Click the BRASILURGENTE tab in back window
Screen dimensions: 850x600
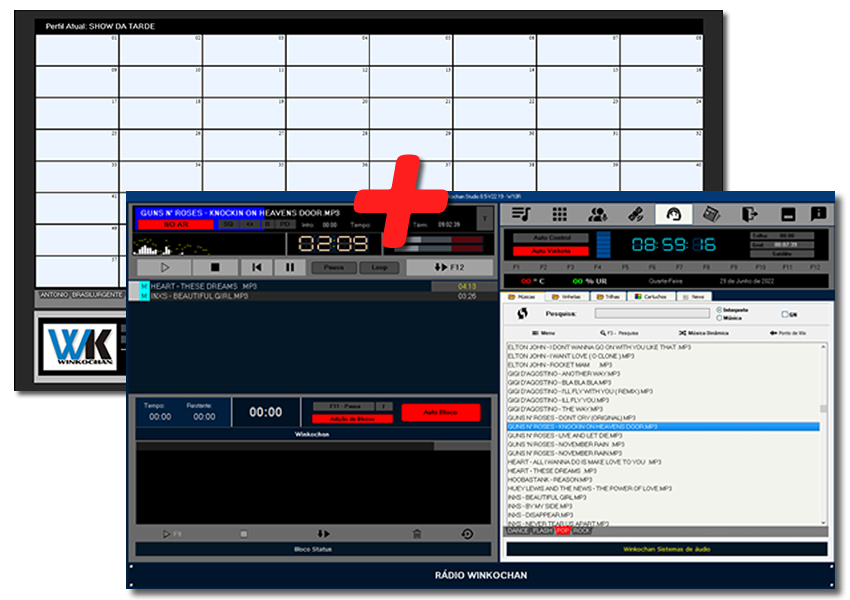pos(97,295)
